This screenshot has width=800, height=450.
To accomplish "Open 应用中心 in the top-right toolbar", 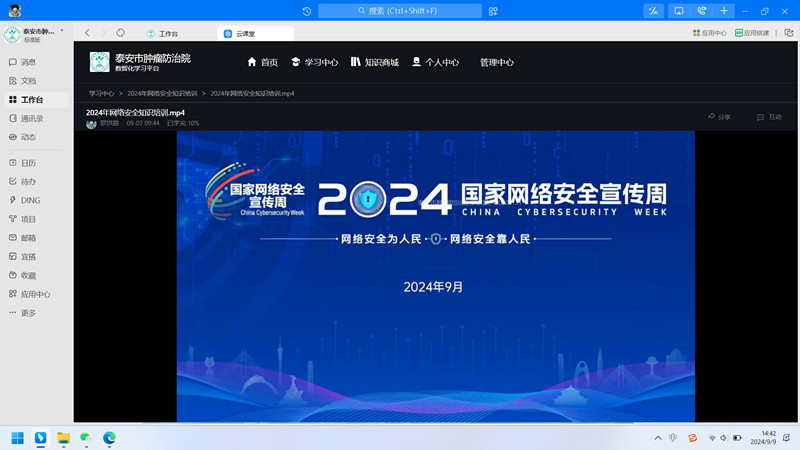I will (x=709, y=33).
